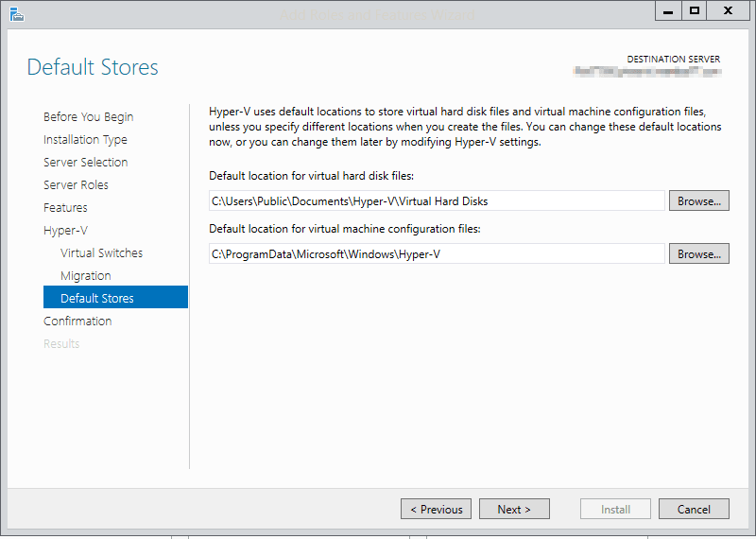Maximize the wizard window
Viewport: 756px width, 539px height.
point(695,10)
